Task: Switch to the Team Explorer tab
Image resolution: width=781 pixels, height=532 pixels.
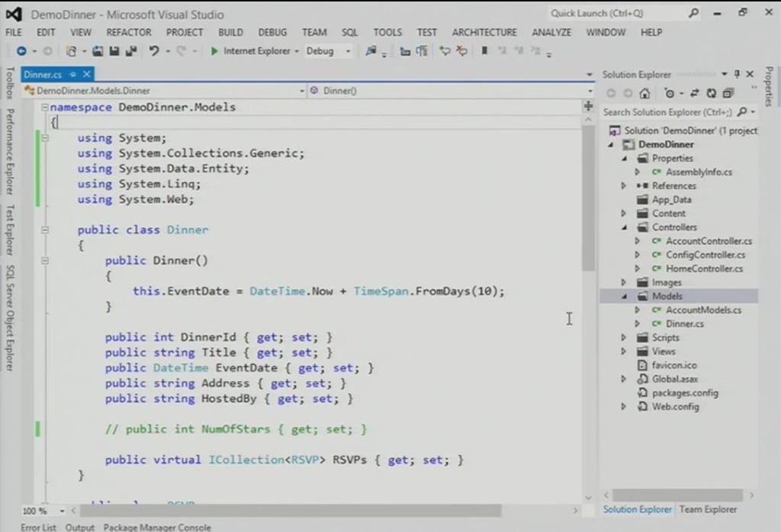Action: (x=708, y=509)
